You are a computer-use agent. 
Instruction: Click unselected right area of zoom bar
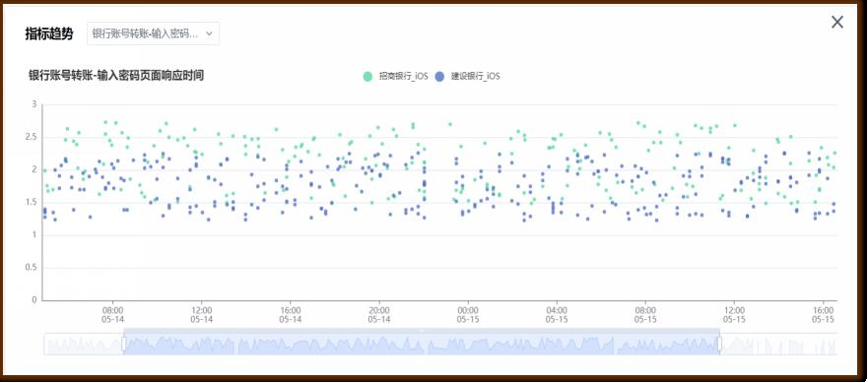[780, 344]
